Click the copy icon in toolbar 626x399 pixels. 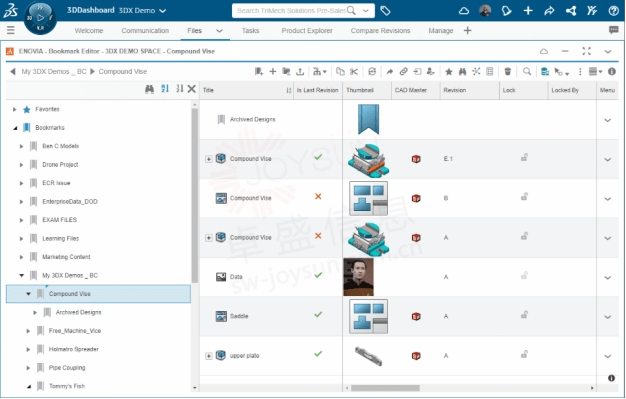(x=340, y=71)
